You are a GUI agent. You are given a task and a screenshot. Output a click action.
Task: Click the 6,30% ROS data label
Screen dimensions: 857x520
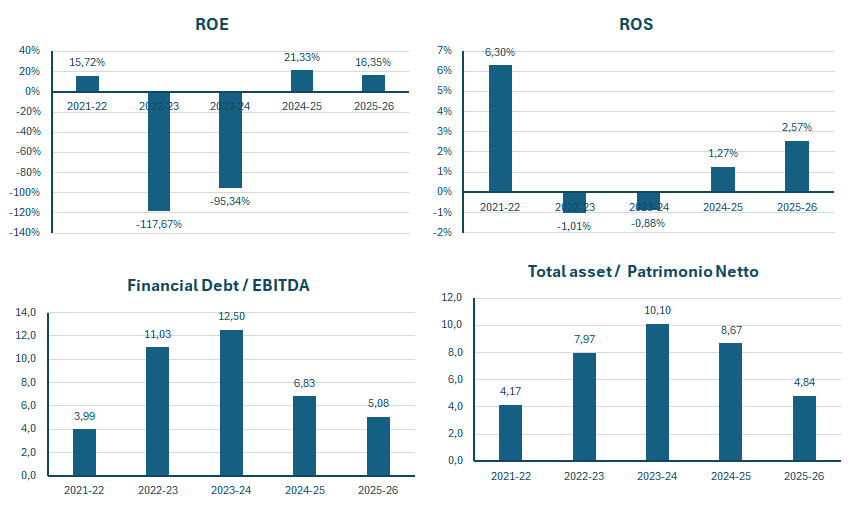[500, 52]
